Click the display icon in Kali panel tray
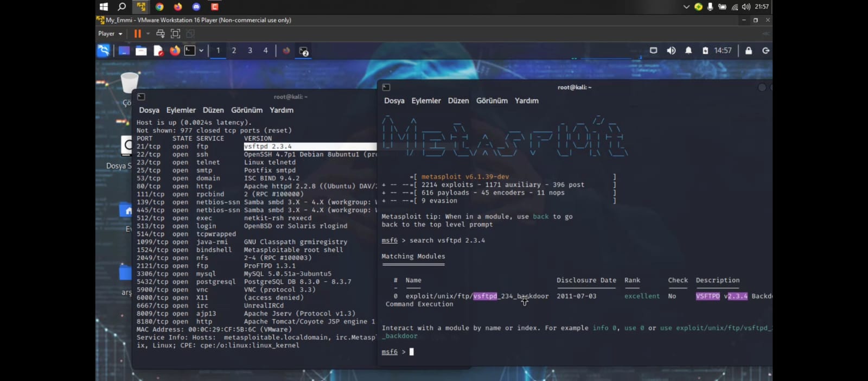The width and height of the screenshot is (868, 381). click(654, 50)
